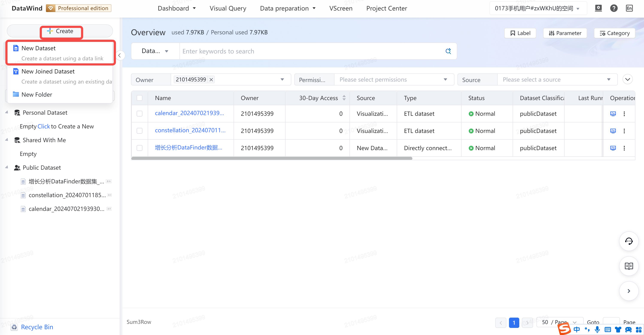Open the Data... search type dropdown
This screenshot has height=335, width=644.
point(155,51)
